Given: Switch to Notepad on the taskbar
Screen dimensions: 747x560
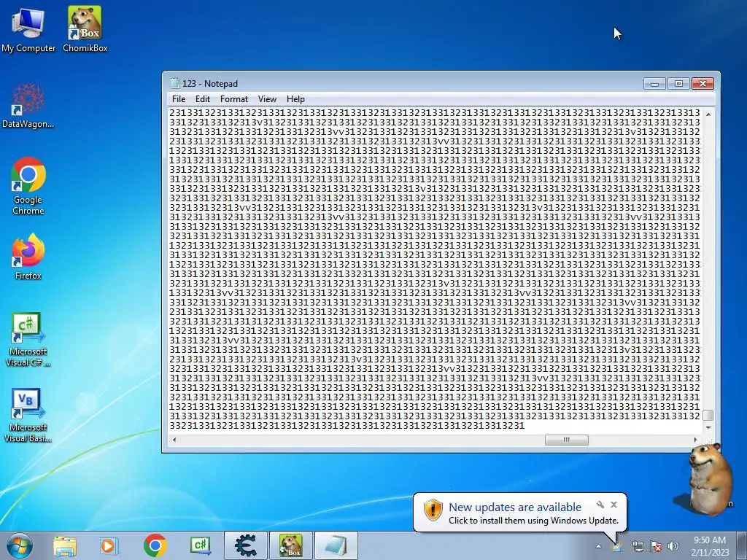Looking at the screenshot, I should coord(336,545).
